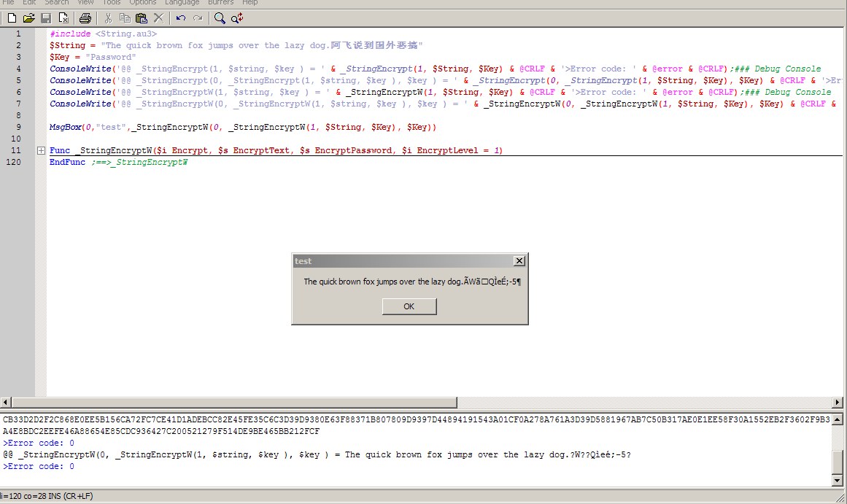Viewport: 847px width, 504px height.
Task: Open Replace using the magnifier with arrows icon
Action: (x=237, y=18)
